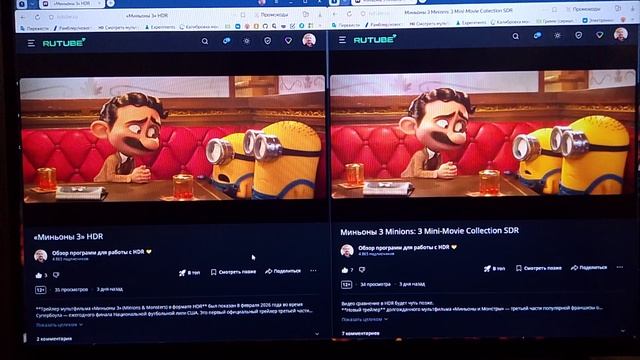640x360 pixels.
Task: Reload page in right browser window
Action: pyautogui.click(x=349, y=13)
